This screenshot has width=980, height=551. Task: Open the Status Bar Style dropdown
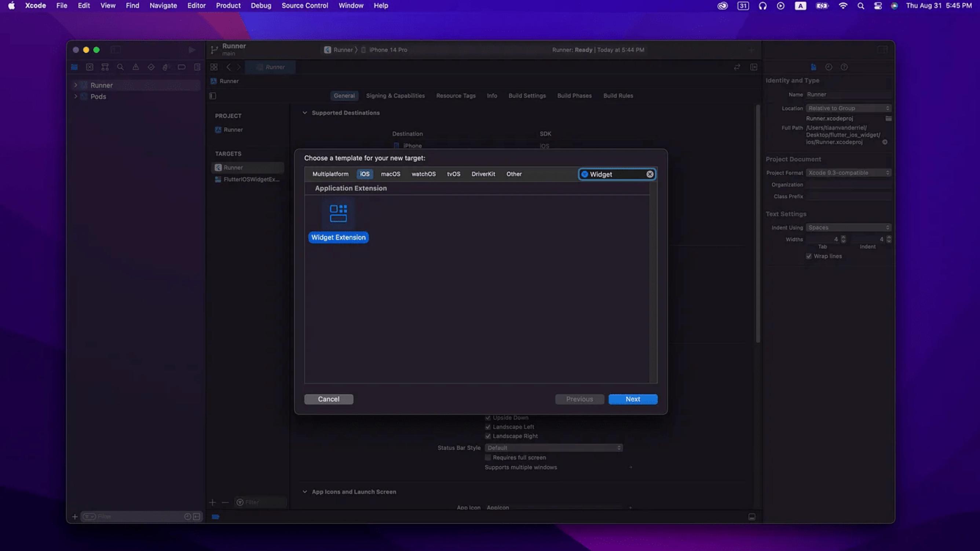click(553, 448)
